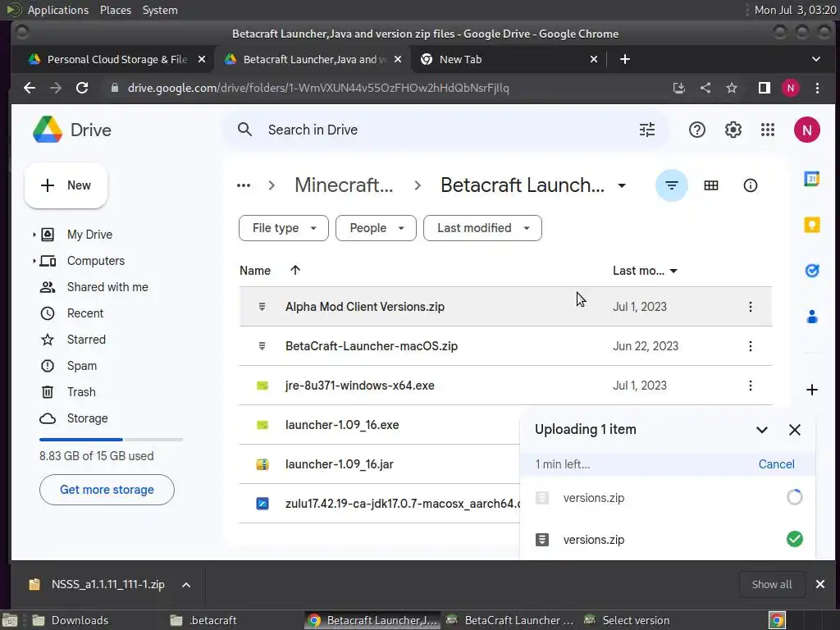840x630 pixels.
Task: Sort by Name column header
Action: (x=255, y=271)
